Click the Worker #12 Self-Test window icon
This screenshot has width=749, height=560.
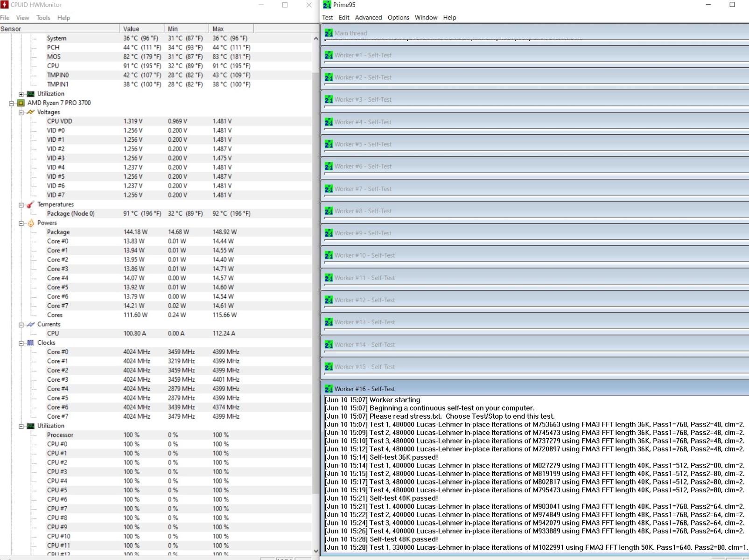pos(329,300)
